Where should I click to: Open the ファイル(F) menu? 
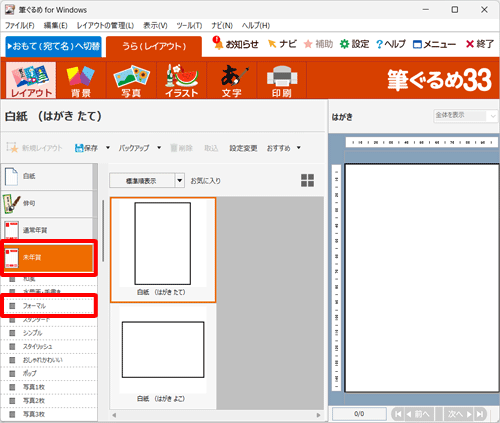click(x=20, y=25)
